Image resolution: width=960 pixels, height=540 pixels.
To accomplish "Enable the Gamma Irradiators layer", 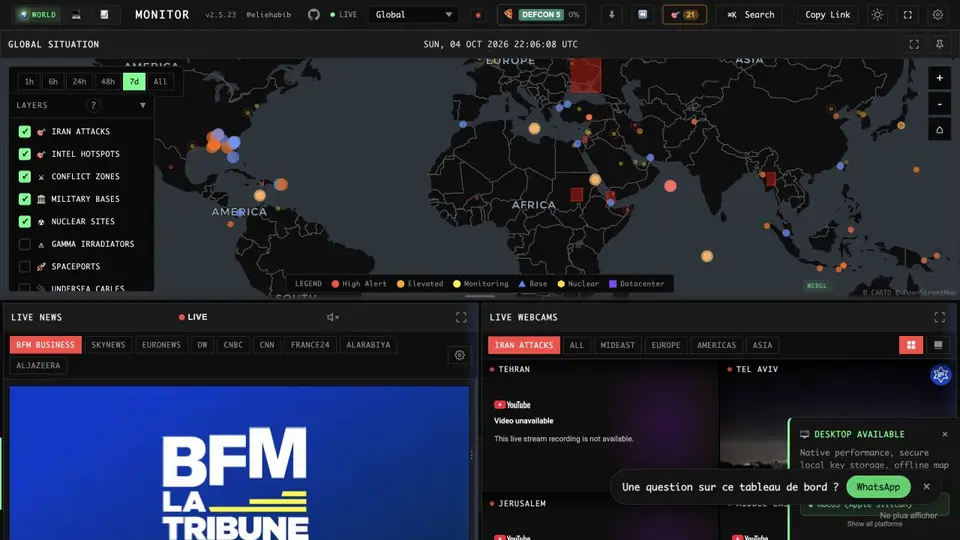I will point(24,244).
